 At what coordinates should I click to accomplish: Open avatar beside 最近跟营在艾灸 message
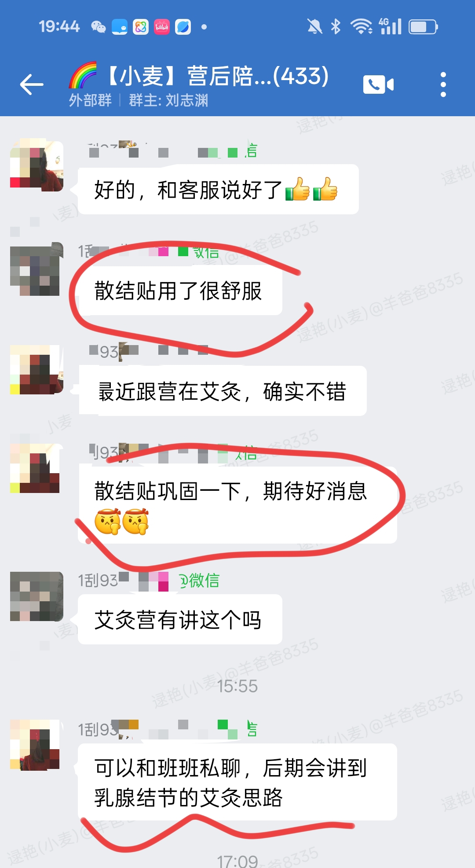tap(37, 370)
